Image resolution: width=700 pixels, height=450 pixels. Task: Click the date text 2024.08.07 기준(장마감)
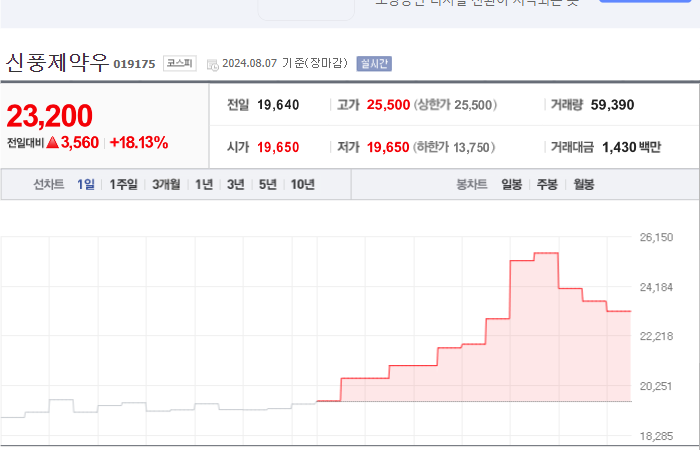[x=285, y=63]
